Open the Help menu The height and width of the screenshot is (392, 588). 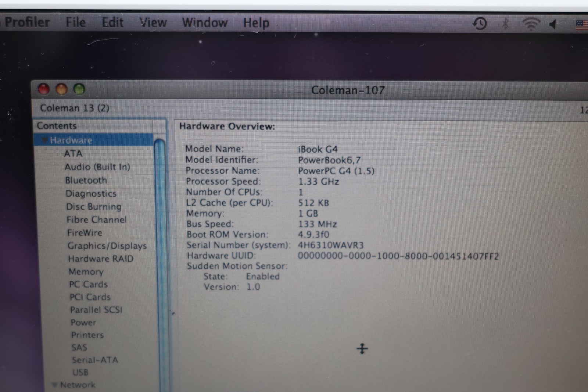tap(256, 23)
